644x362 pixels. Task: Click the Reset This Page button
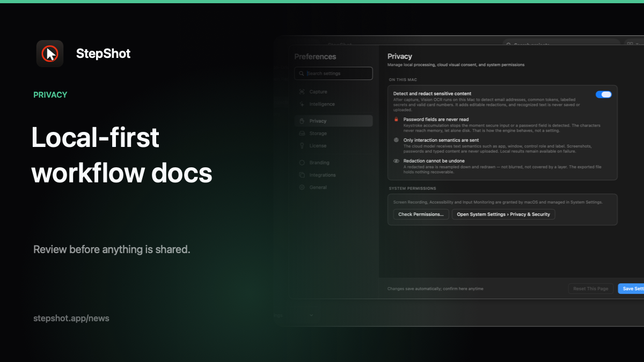[591, 289]
